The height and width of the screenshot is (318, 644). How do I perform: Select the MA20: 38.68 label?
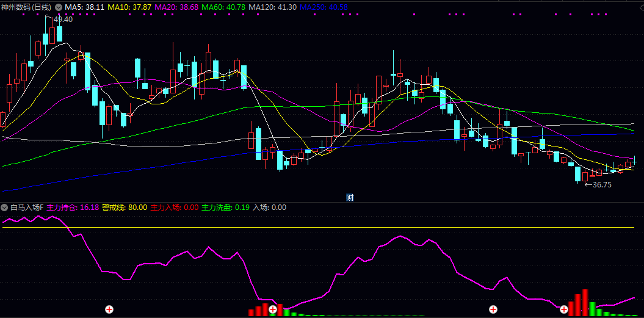(x=176, y=7)
